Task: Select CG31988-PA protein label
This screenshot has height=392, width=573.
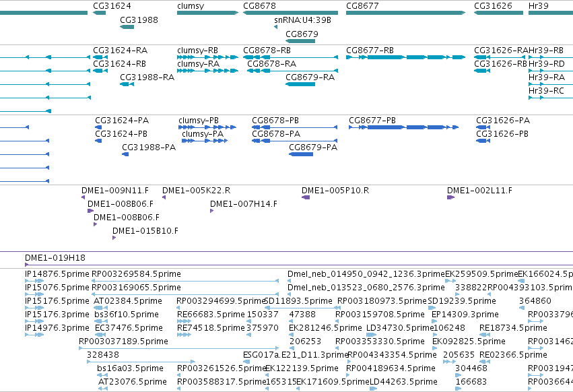Action: coord(149,148)
